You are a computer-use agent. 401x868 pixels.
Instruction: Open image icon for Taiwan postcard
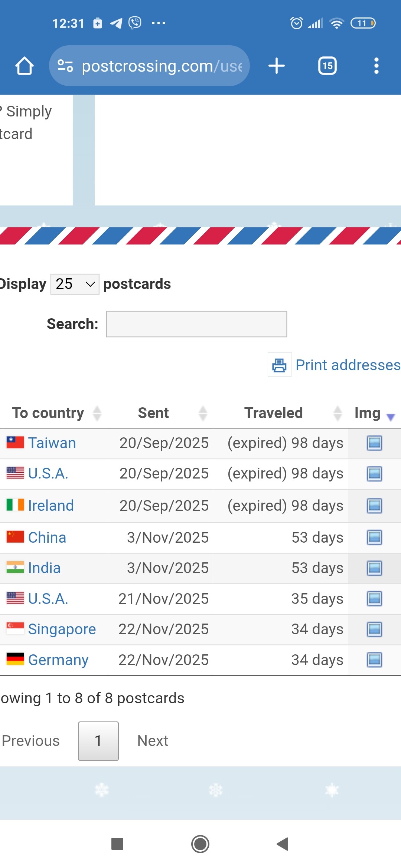pyautogui.click(x=374, y=443)
